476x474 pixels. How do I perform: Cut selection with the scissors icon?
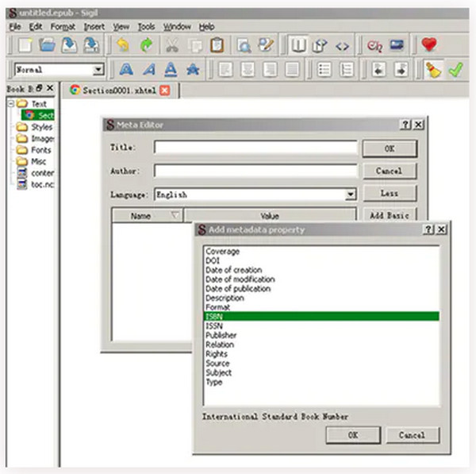pyautogui.click(x=172, y=45)
